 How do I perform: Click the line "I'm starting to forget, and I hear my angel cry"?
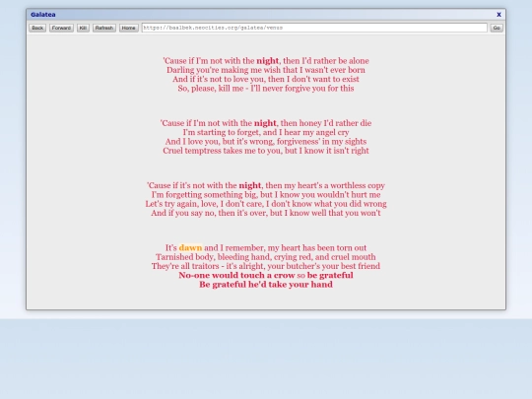266,132
